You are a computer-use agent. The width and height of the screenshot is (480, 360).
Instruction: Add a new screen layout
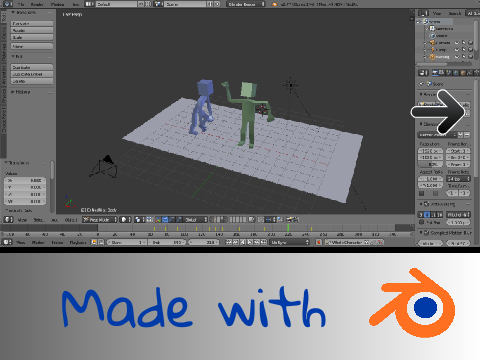141,4
